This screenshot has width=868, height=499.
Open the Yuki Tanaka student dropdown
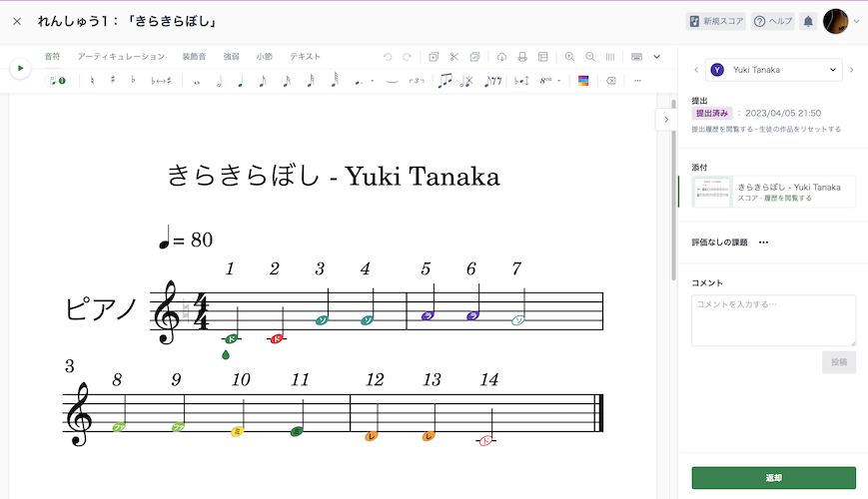point(774,69)
